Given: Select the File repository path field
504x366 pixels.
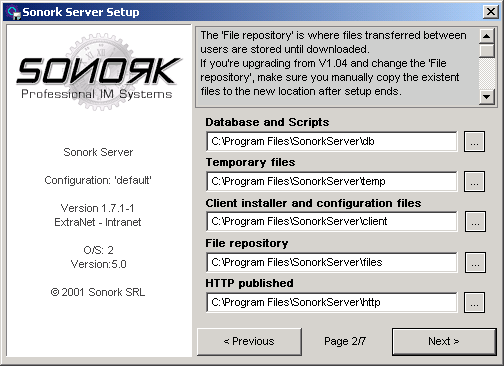Looking at the screenshot, I should [332, 262].
